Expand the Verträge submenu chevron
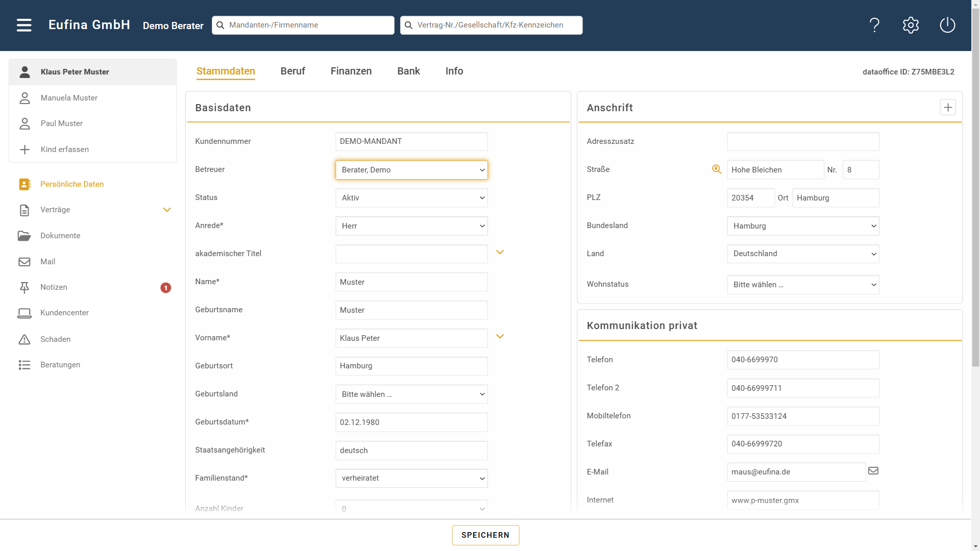This screenshot has width=980, height=551. (x=167, y=210)
